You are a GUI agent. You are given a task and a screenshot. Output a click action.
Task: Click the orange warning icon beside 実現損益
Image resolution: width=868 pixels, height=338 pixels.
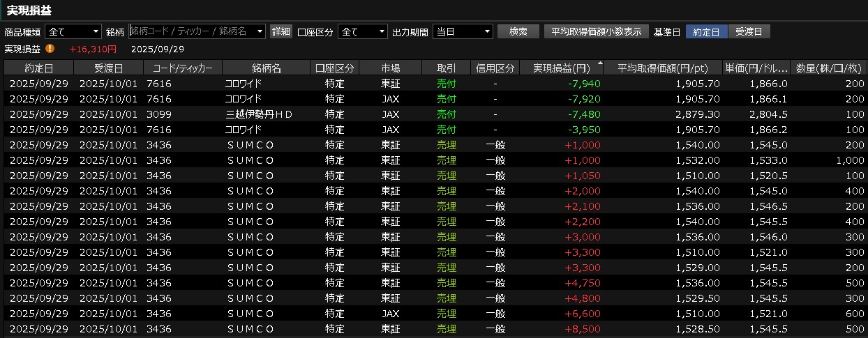coord(50,49)
